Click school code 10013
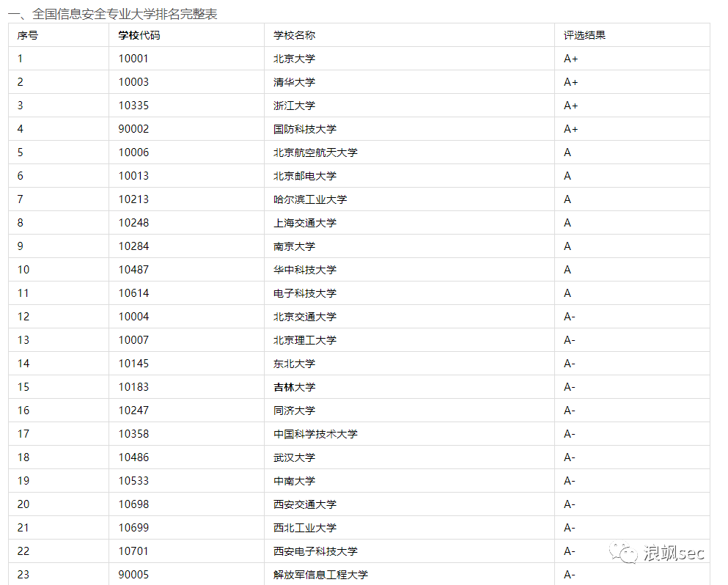The width and height of the screenshot is (728, 585). [x=133, y=176]
